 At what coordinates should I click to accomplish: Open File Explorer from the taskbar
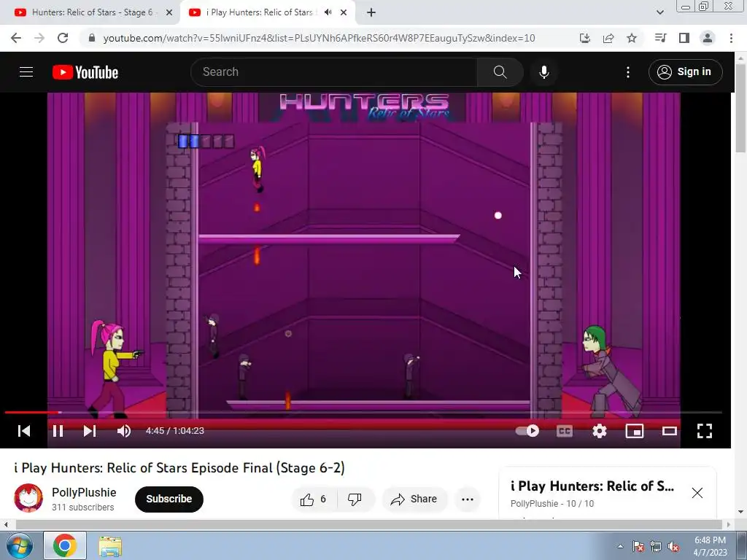click(x=110, y=546)
